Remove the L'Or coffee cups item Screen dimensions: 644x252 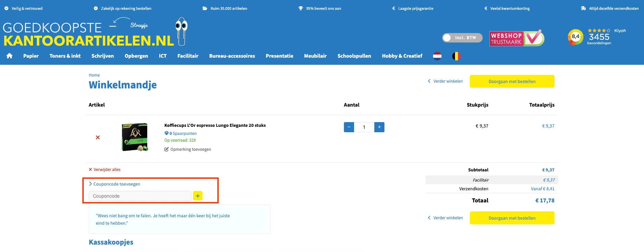coord(98,137)
